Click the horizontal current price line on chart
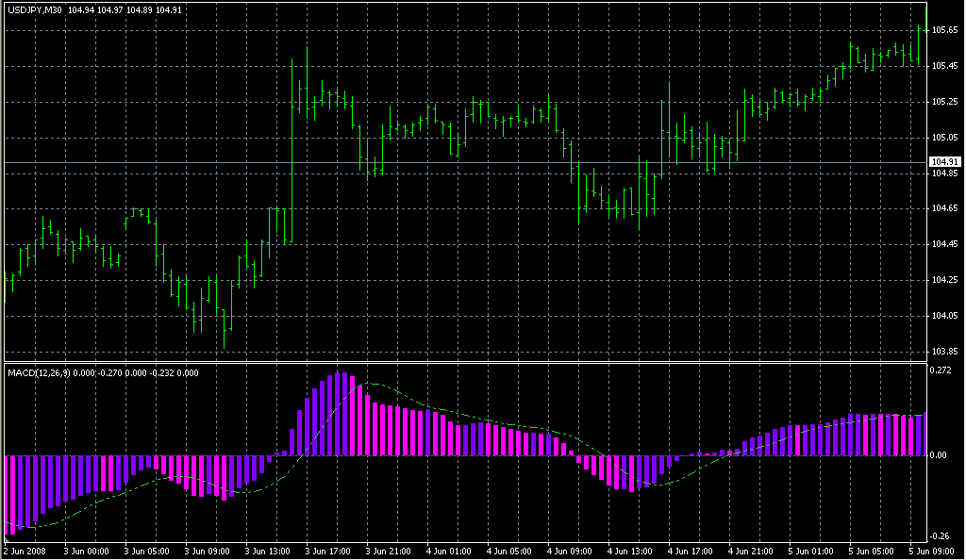 pos(472,164)
